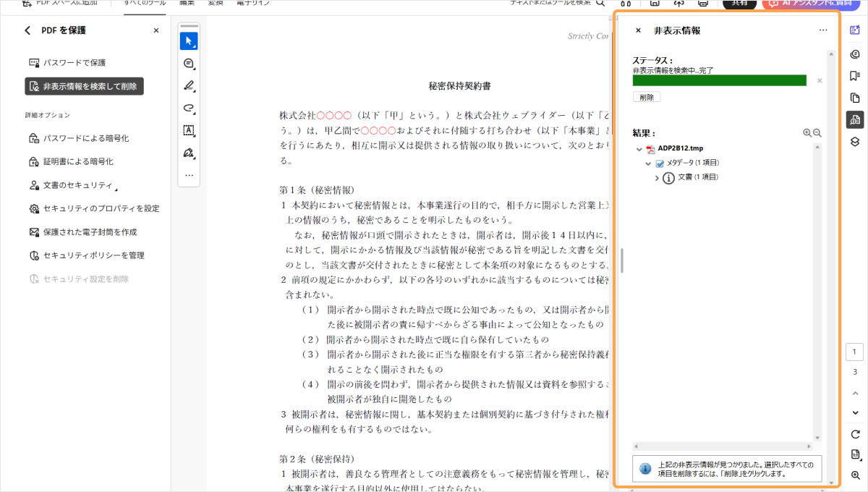Close the 非表示情報 panel
The image size is (868, 492).
[x=638, y=30]
